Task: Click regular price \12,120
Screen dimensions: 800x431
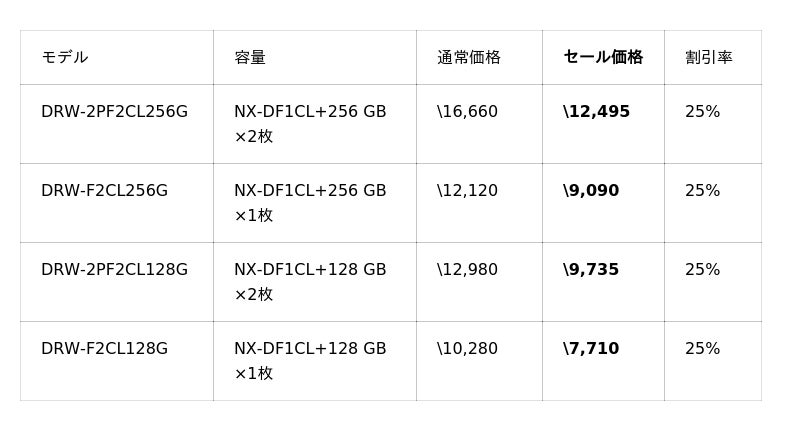Action: pos(467,191)
